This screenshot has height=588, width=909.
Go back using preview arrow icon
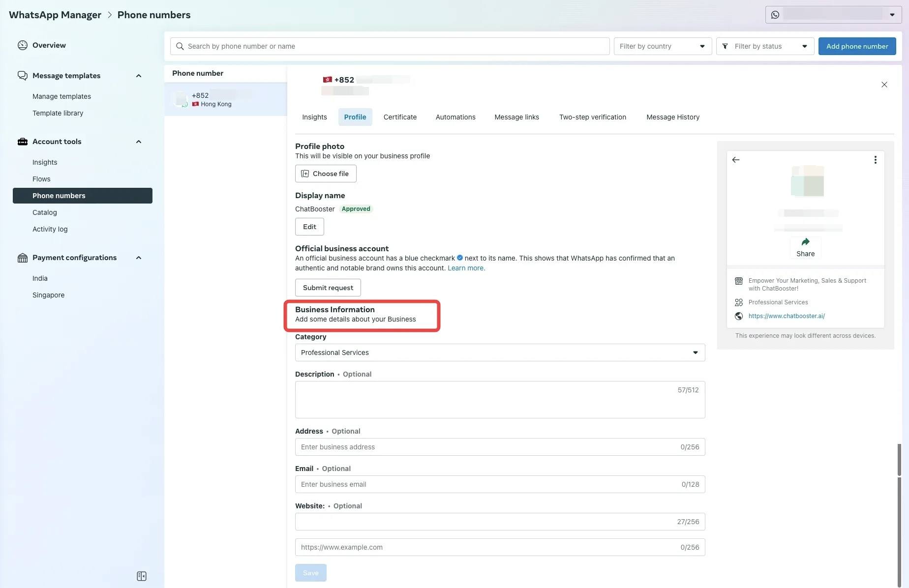pos(736,160)
